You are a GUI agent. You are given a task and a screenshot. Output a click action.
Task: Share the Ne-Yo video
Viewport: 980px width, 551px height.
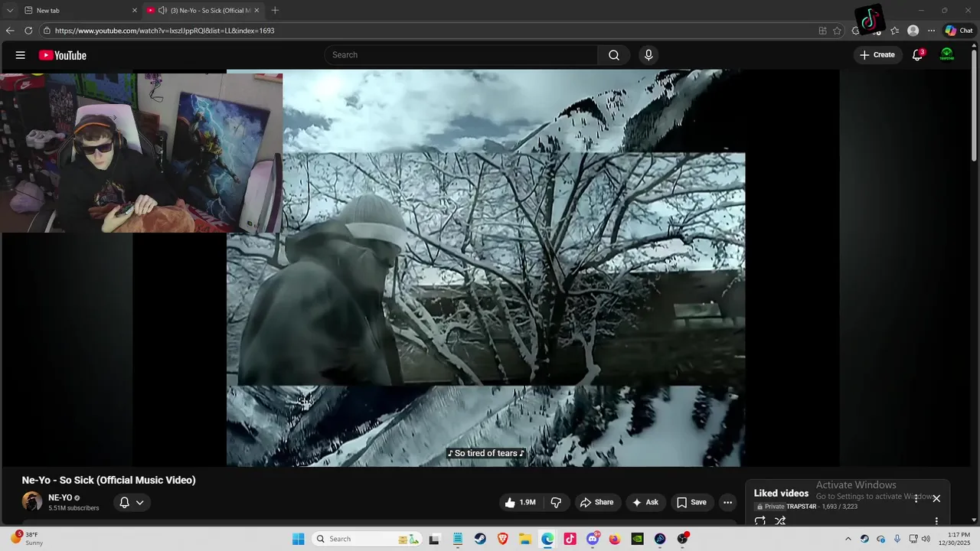pyautogui.click(x=597, y=503)
